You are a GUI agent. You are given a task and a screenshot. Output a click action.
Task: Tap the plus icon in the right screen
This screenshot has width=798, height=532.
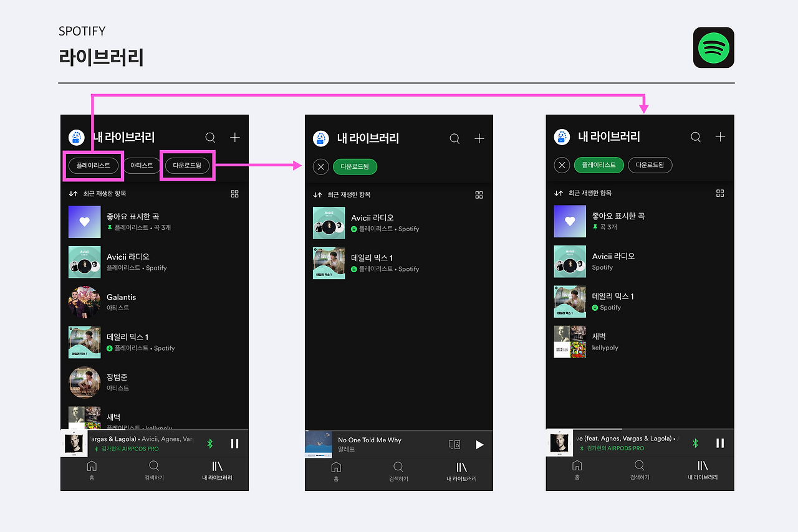720,137
